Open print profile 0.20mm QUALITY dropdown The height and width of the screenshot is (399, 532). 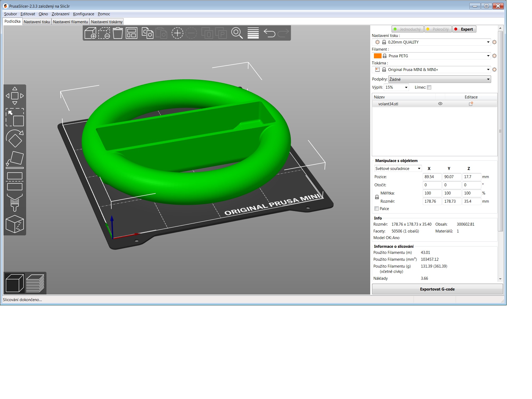[x=431, y=42]
